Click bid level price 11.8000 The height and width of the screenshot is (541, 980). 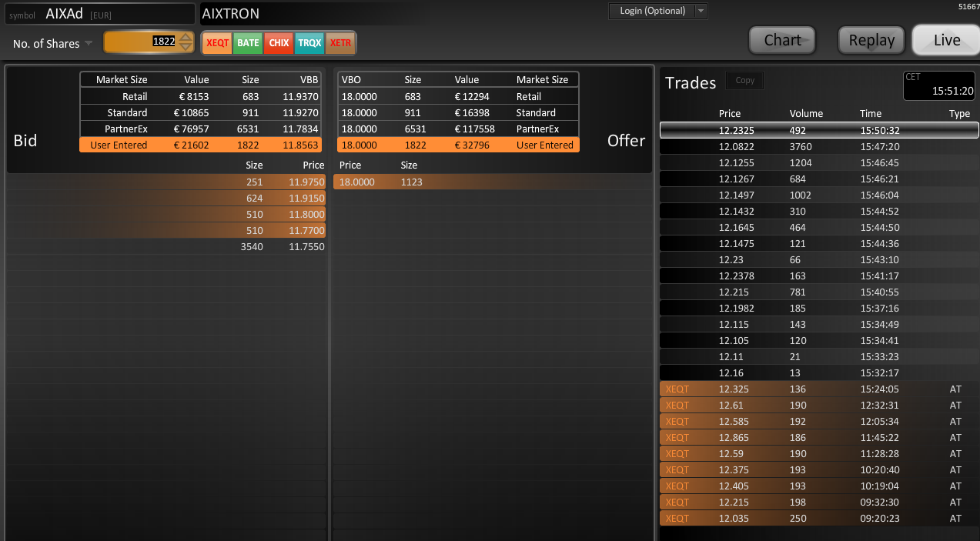(x=306, y=215)
